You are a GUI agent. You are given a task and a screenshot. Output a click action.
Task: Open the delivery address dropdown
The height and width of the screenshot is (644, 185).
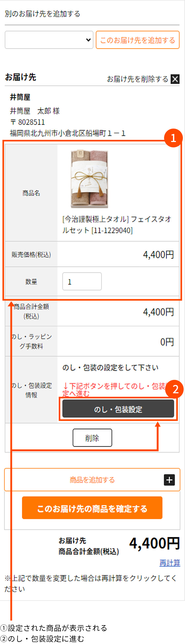[49, 40]
